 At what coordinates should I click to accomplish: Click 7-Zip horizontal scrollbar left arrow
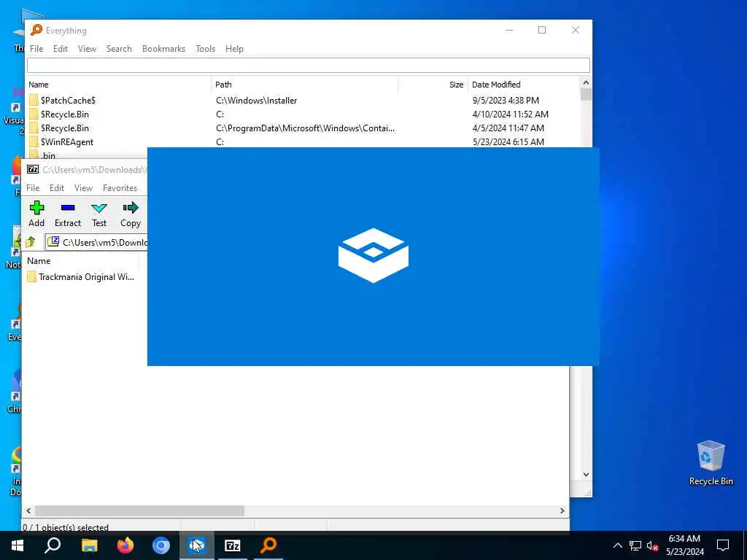click(x=28, y=510)
